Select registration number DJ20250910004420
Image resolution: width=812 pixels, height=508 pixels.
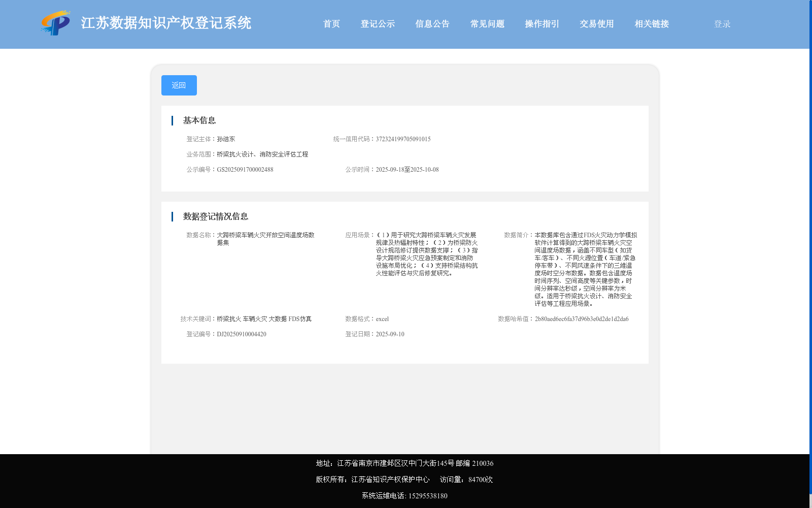[242, 334]
